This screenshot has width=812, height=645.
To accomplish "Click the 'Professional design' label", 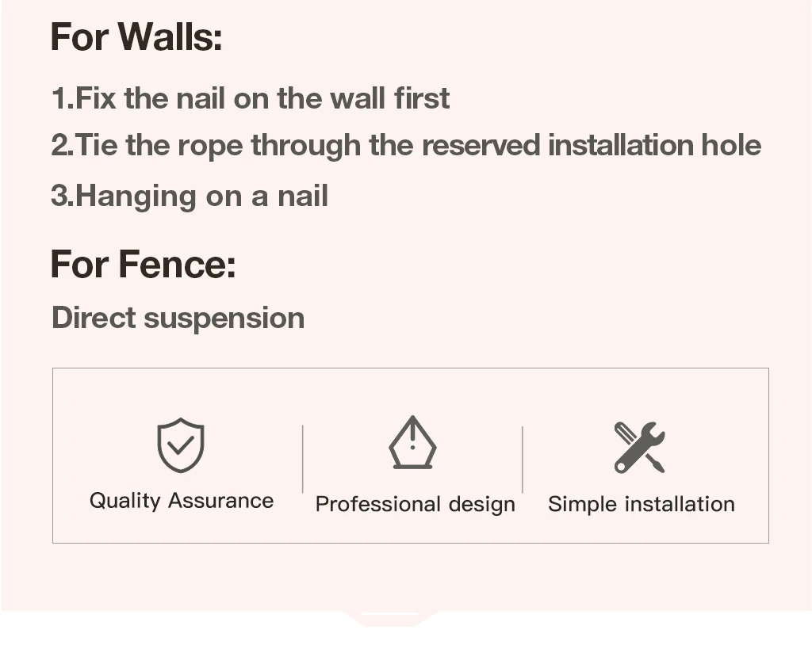I will point(415,505).
